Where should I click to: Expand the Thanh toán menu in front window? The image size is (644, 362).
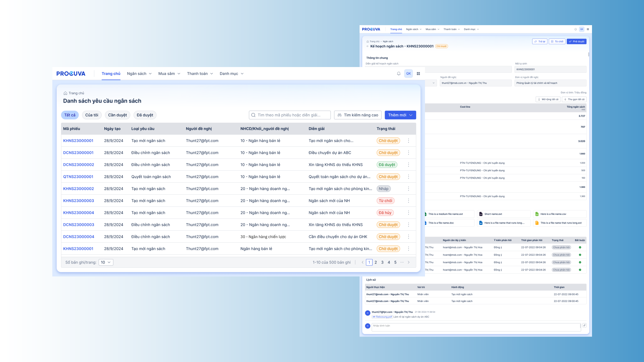pos(200,74)
